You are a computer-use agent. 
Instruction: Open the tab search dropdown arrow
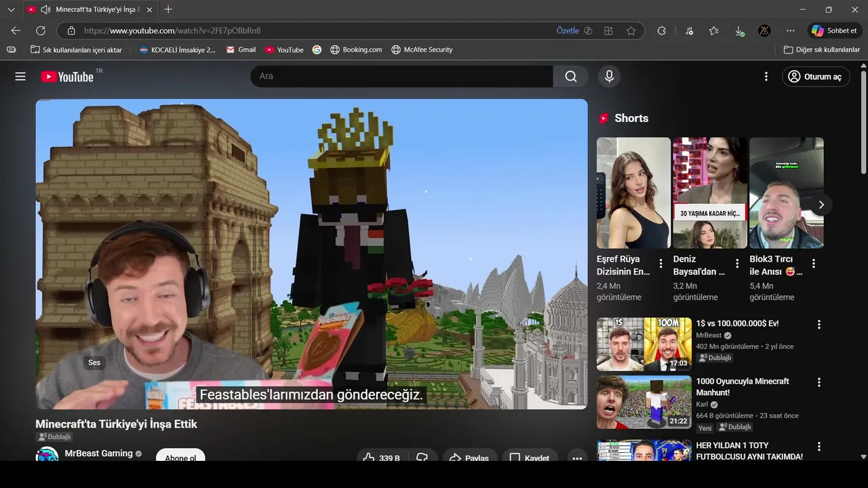pos(11,9)
